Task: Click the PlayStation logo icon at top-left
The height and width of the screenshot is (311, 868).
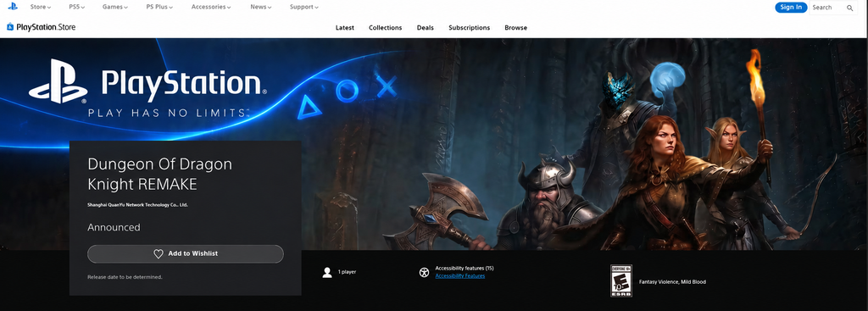Action: pos(12,7)
